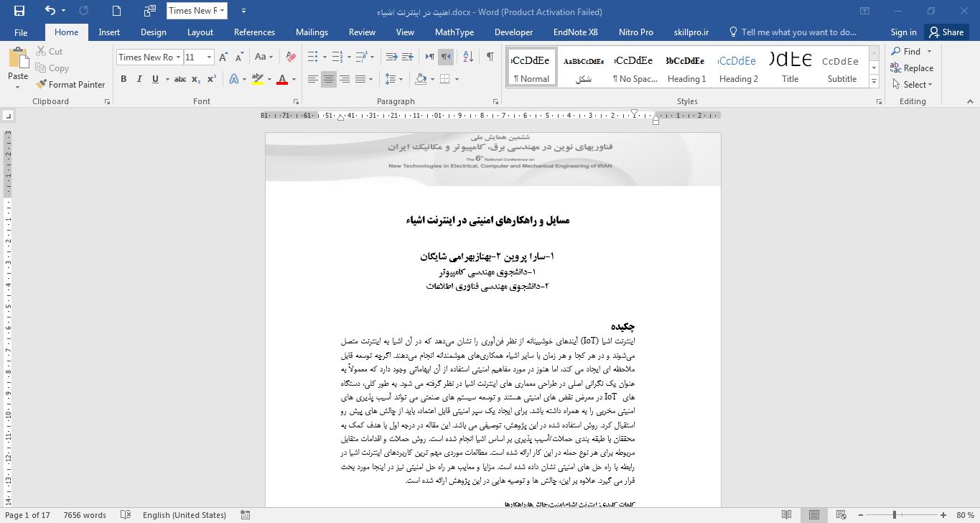Go to the Review tab
This screenshot has width=980, height=523.
(362, 32)
